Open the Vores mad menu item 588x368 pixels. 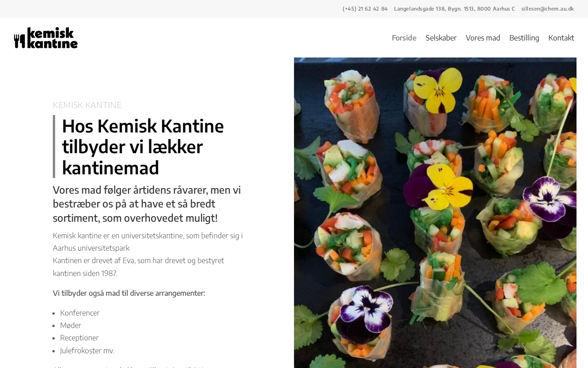pyautogui.click(x=483, y=38)
